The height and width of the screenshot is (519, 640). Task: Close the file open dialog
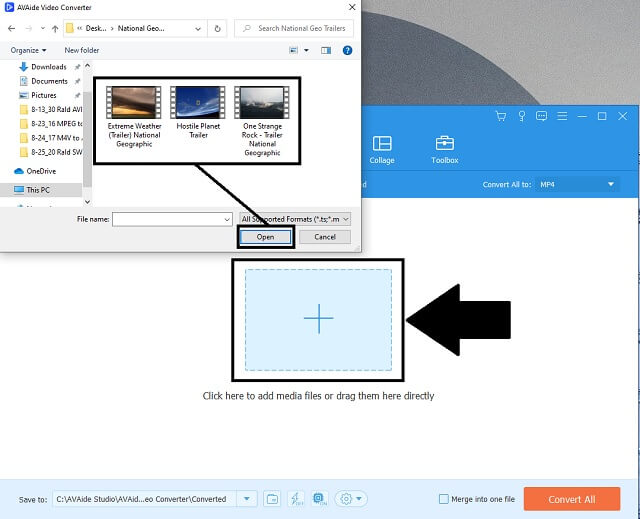pos(352,7)
